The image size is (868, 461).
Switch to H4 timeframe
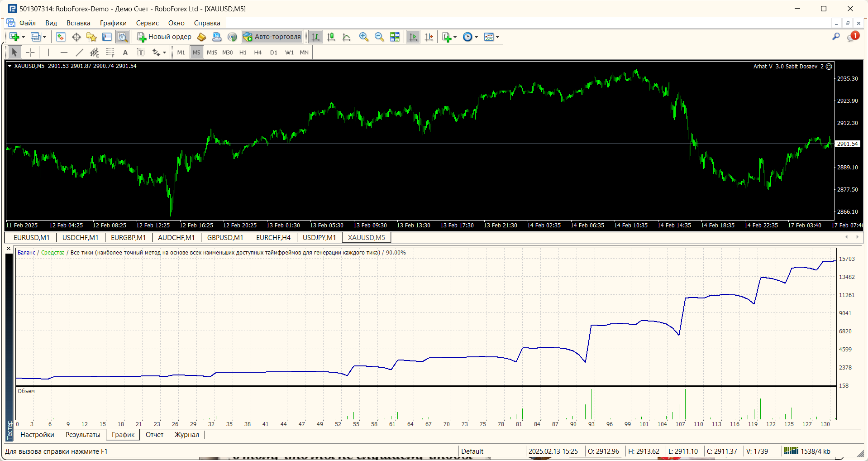pos(258,53)
